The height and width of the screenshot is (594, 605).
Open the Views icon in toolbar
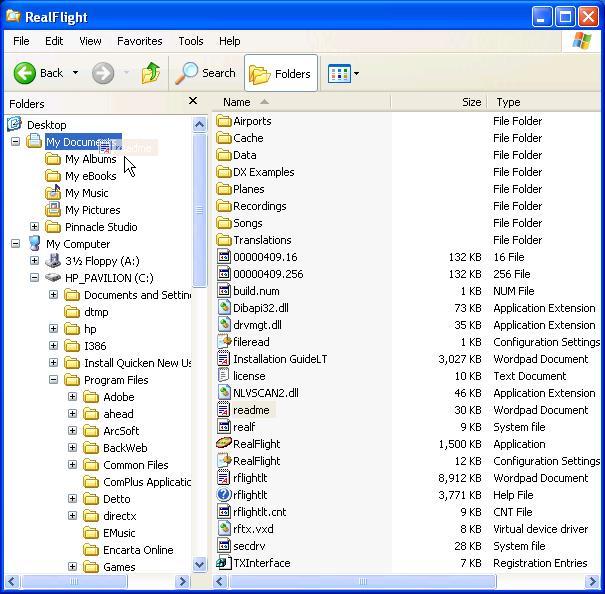(x=339, y=73)
